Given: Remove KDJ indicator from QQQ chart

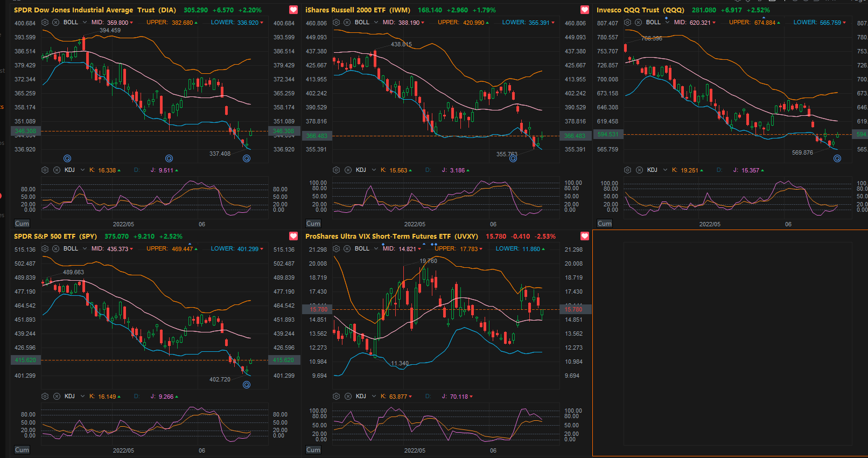Looking at the screenshot, I should click(639, 170).
